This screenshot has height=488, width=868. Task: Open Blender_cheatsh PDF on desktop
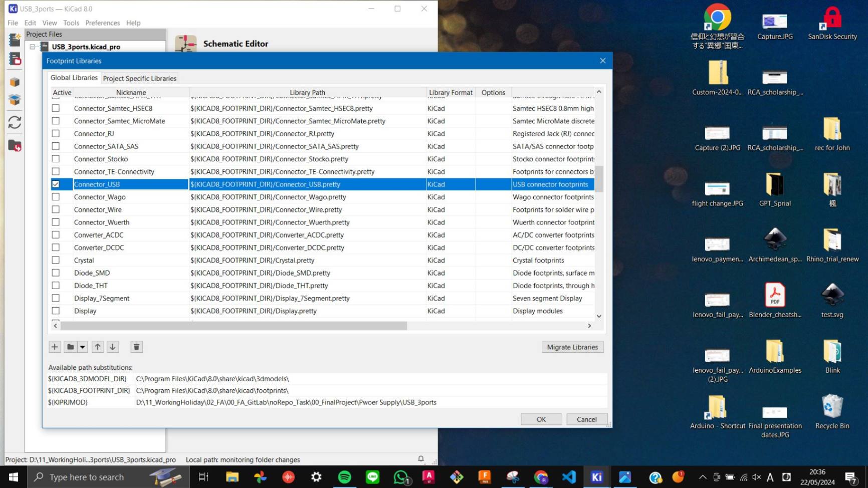pyautogui.click(x=775, y=301)
